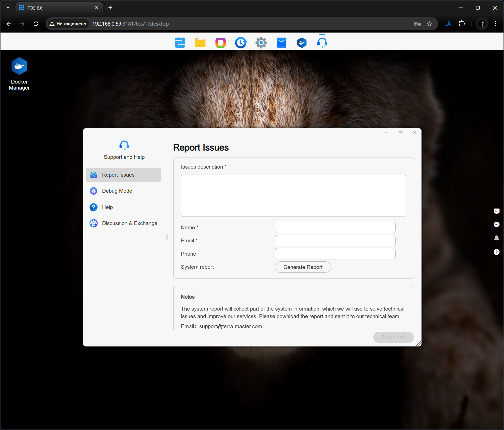Focus the Name input field
The width and height of the screenshot is (504, 430).
(x=335, y=228)
